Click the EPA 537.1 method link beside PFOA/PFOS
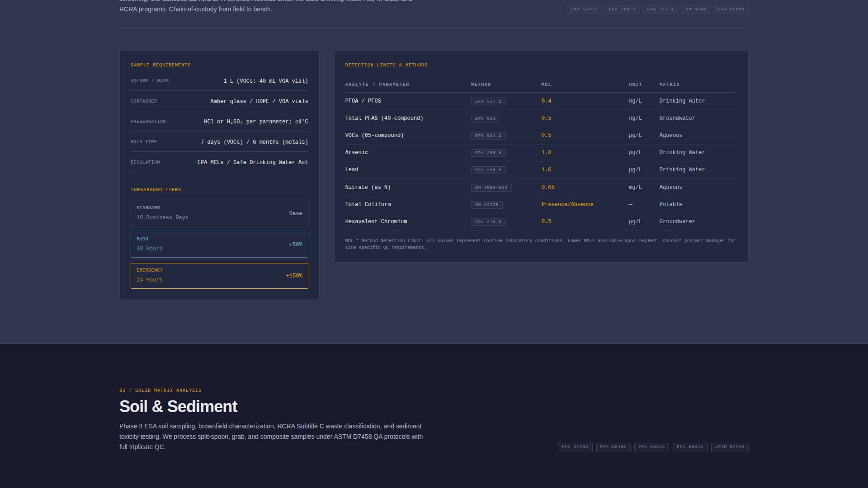Viewport: 868px width, 488px height. 488,101
